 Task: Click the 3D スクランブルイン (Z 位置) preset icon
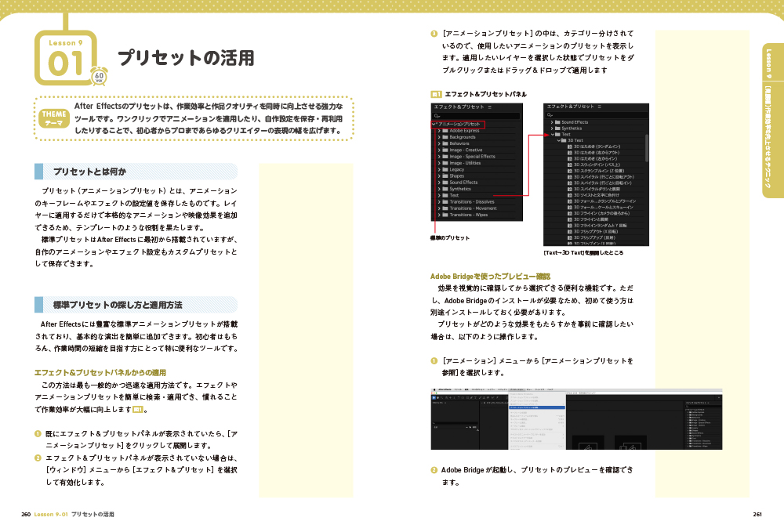pyautogui.click(x=569, y=171)
